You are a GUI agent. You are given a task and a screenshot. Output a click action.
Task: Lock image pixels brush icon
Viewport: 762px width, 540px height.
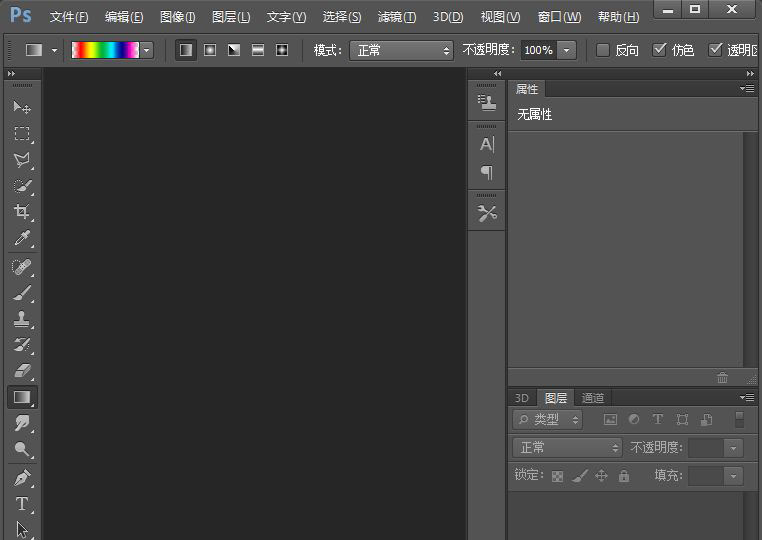tap(580, 476)
